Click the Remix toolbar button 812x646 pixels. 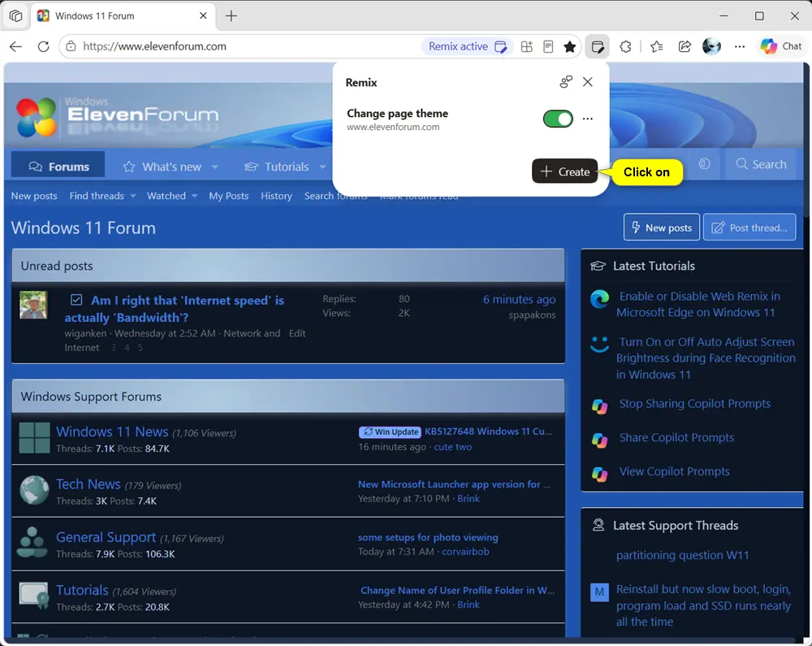click(597, 46)
